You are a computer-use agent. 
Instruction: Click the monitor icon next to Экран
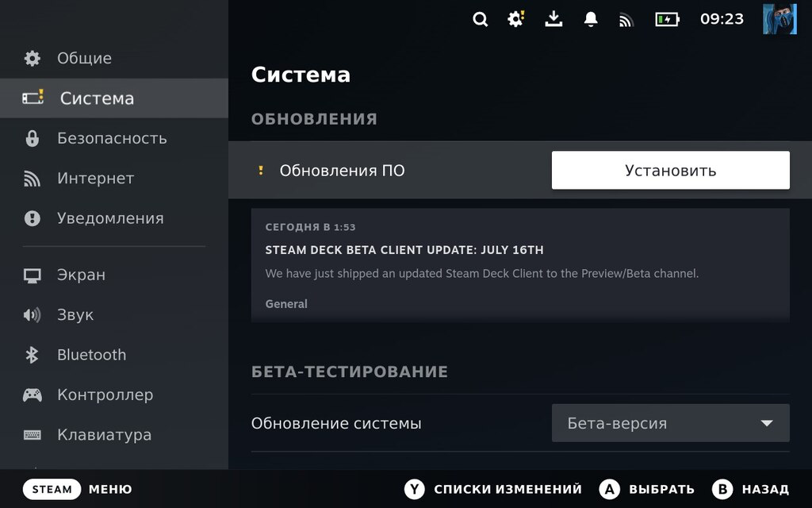pyautogui.click(x=32, y=275)
